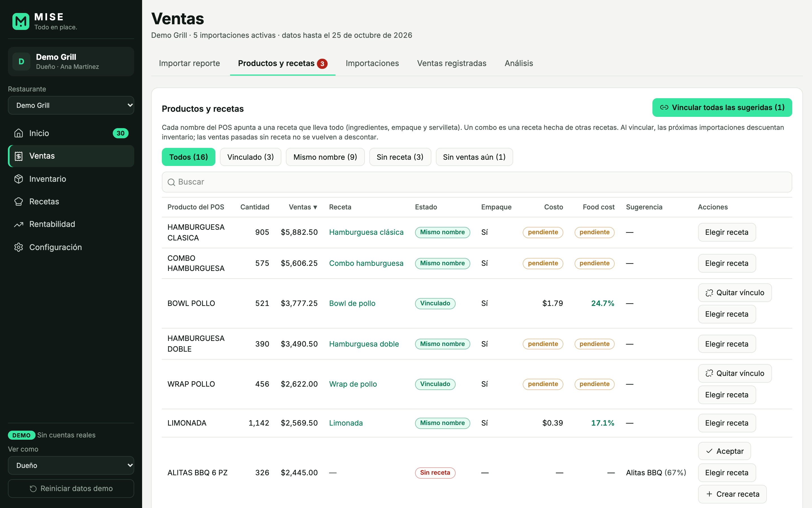Click the red 3 badge on Productos tab

[x=322, y=64]
